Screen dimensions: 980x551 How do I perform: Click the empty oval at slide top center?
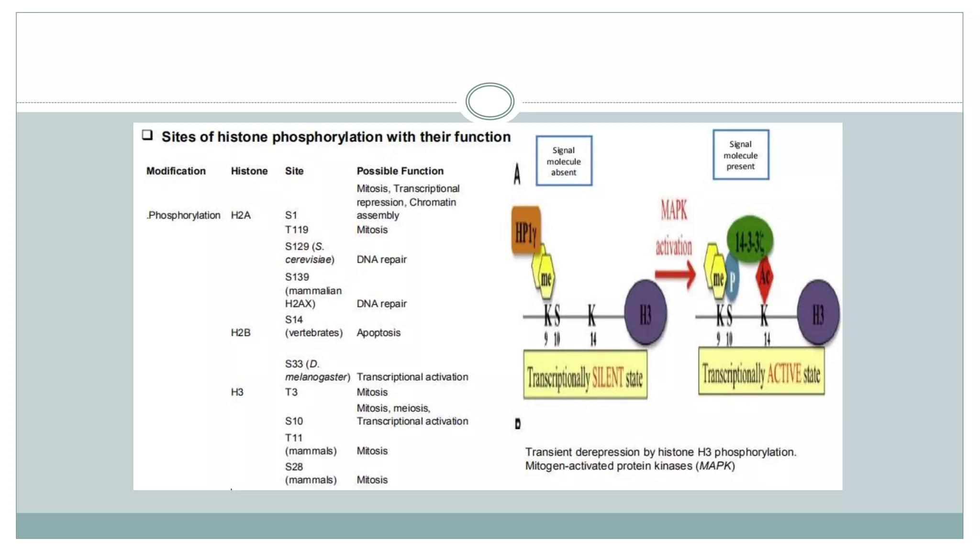coord(490,101)
